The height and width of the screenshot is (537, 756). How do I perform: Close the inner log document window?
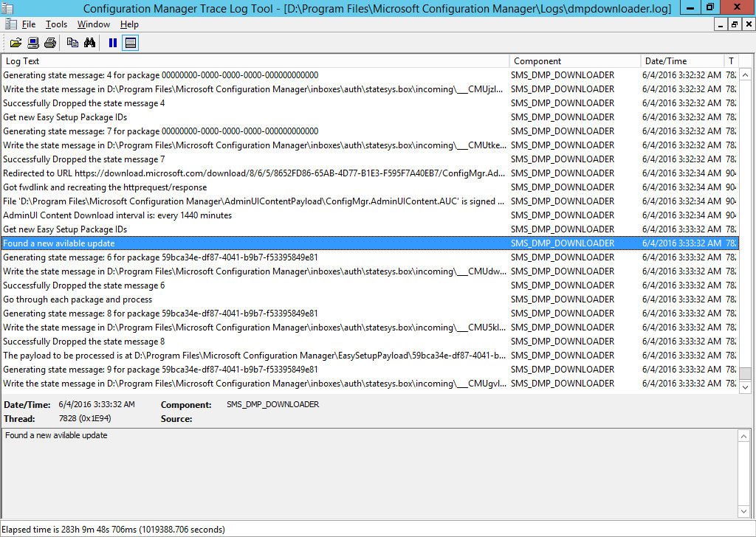[749, 24]
